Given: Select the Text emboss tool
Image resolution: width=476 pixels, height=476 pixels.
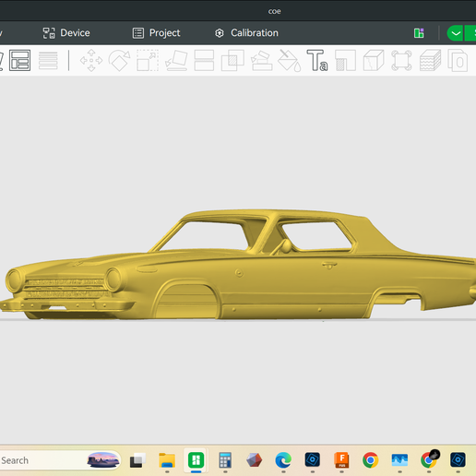Looking at the screenshot, I should click(317, 60).
